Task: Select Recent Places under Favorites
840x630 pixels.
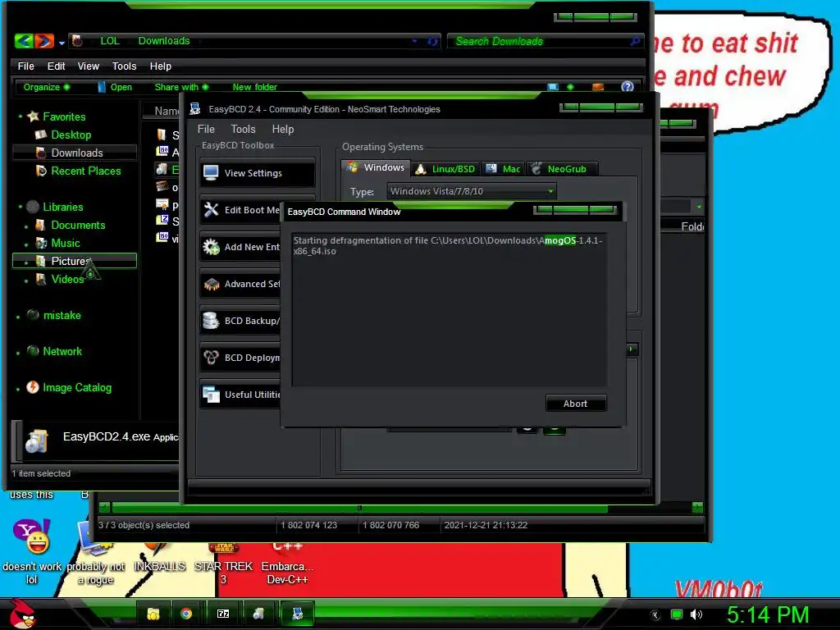Action: (x=85, y=171)
